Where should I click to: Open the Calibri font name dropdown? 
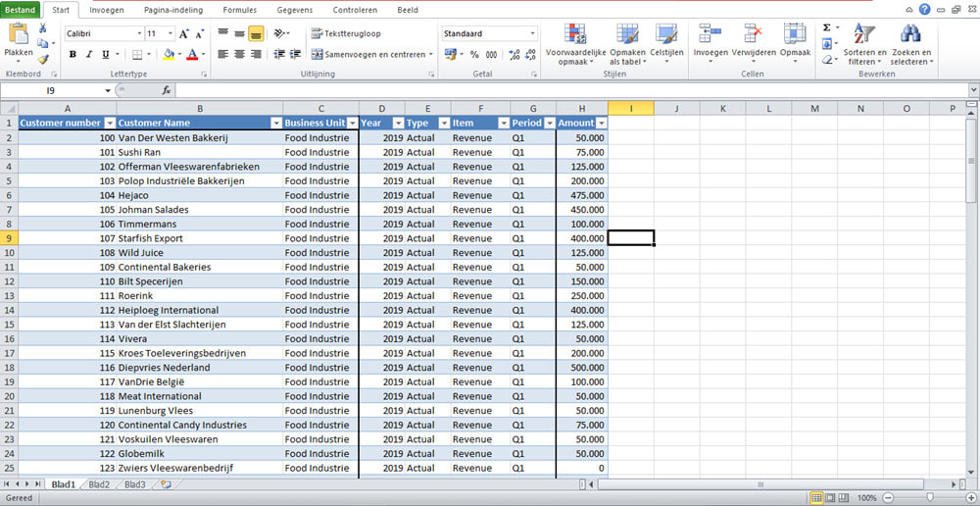pyautogui.click(x=139, y=33)
